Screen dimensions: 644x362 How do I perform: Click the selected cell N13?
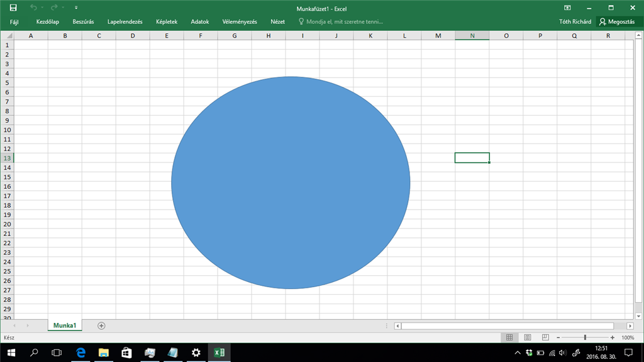click(x=472, y=158)
